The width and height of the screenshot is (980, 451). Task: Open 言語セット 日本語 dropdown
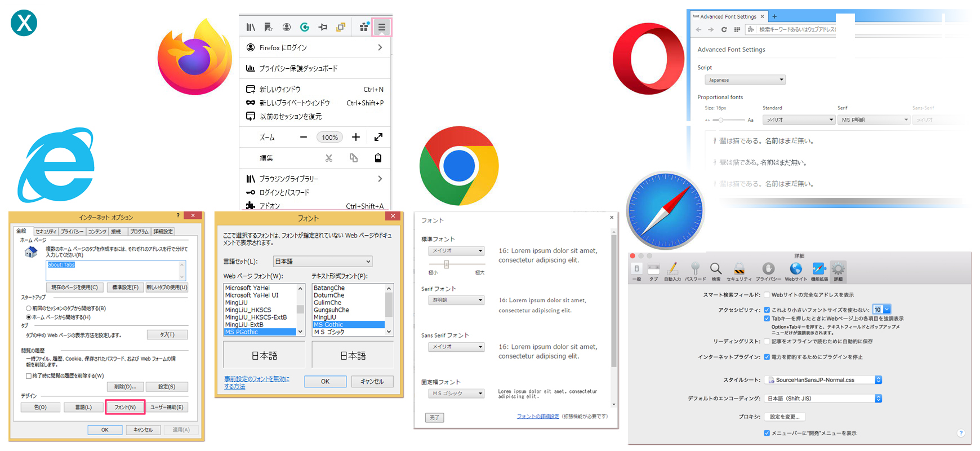pos(323,261)
